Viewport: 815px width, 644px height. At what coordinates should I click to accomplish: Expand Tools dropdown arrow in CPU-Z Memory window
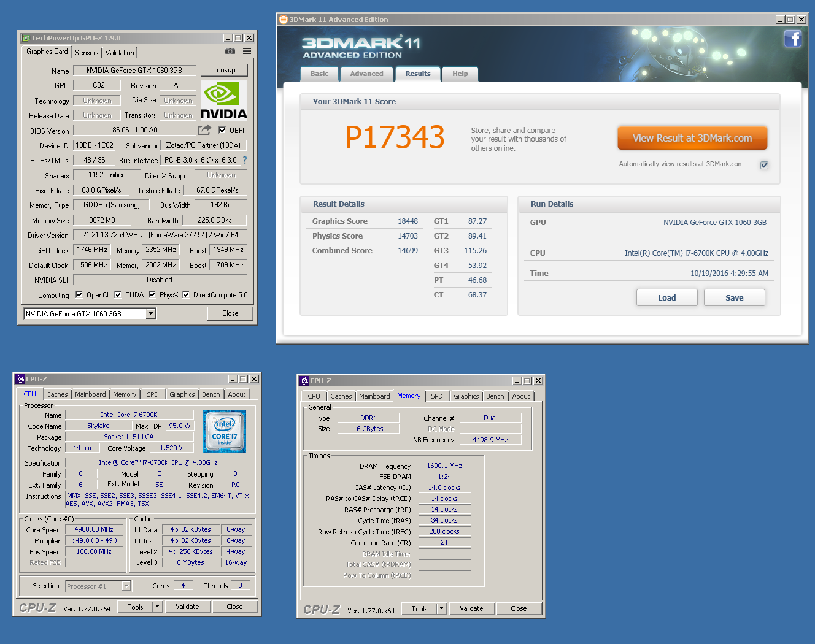(441, 608)
